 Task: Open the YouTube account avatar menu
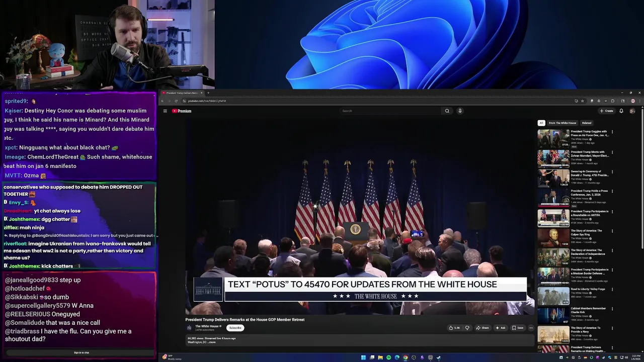pos(632,111)
